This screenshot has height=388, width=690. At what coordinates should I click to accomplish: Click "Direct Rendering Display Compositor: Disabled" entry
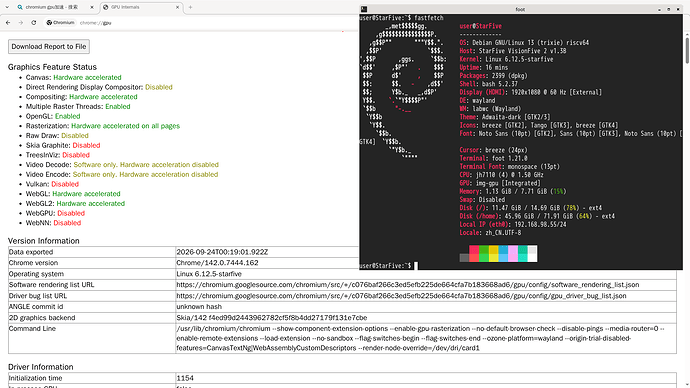99,87
